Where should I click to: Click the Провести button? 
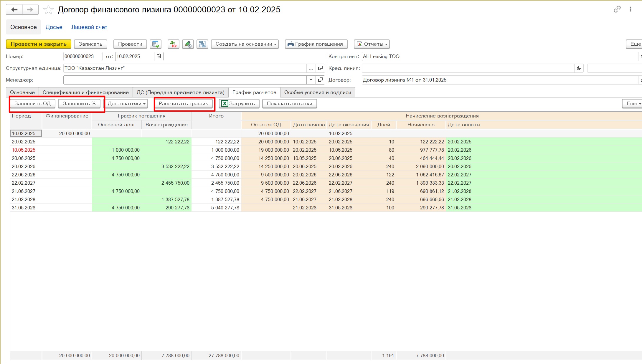click(130, 44)
